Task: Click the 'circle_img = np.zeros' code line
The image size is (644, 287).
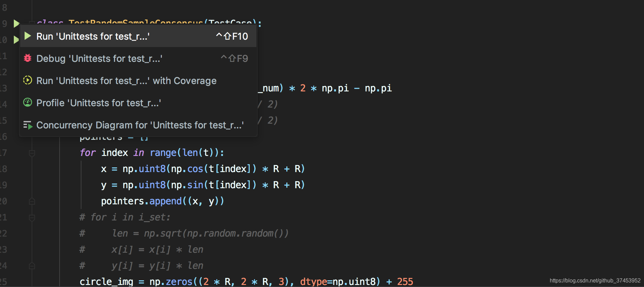Action: tap(246, 282)
